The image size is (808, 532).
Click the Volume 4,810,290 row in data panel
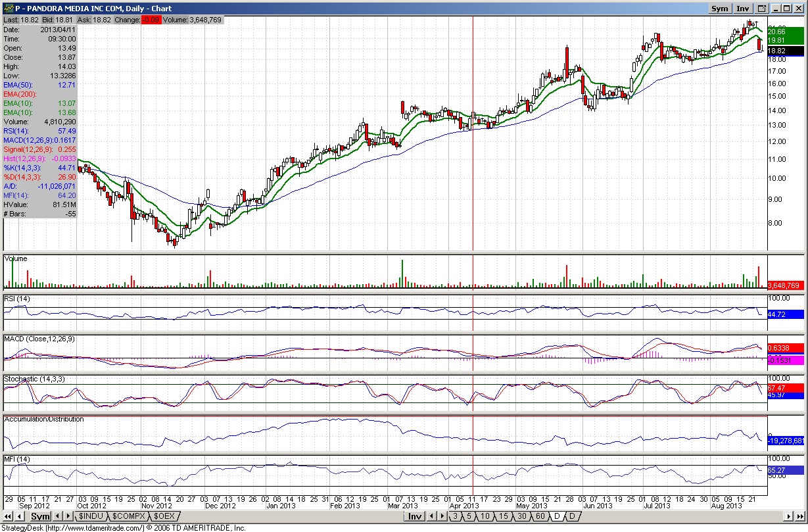[40, 122]
